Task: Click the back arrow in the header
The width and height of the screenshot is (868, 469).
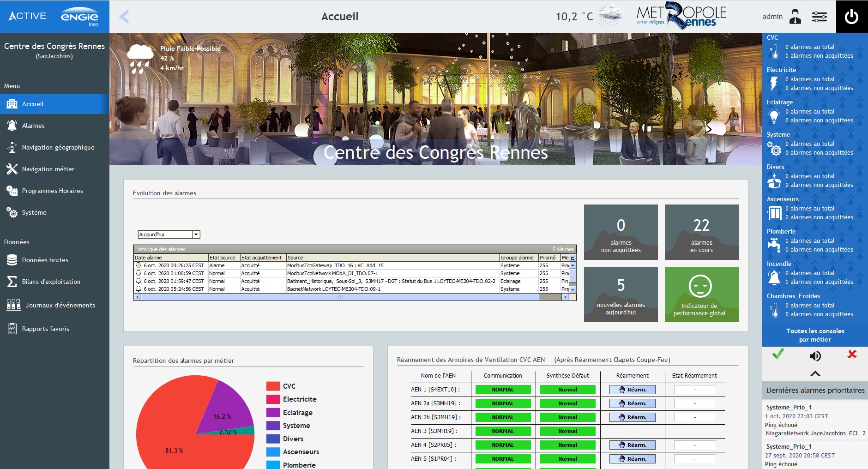Action: [x=124, y=17]
